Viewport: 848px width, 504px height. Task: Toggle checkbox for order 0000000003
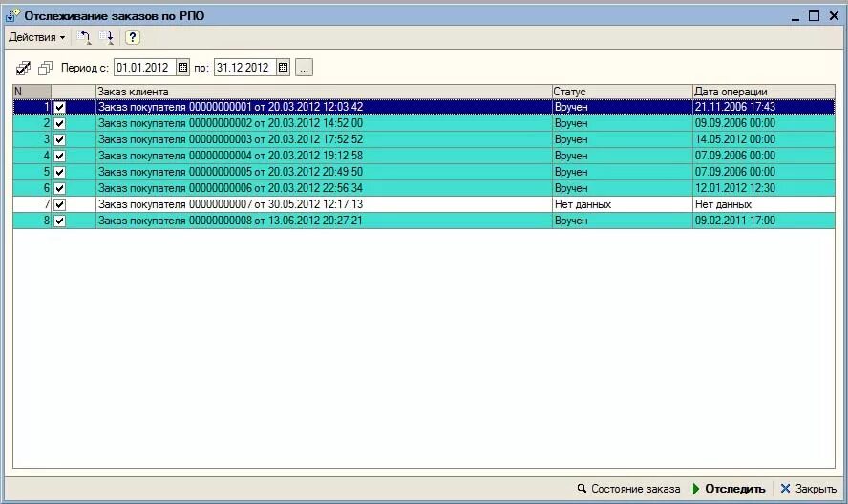coord(59,139)
